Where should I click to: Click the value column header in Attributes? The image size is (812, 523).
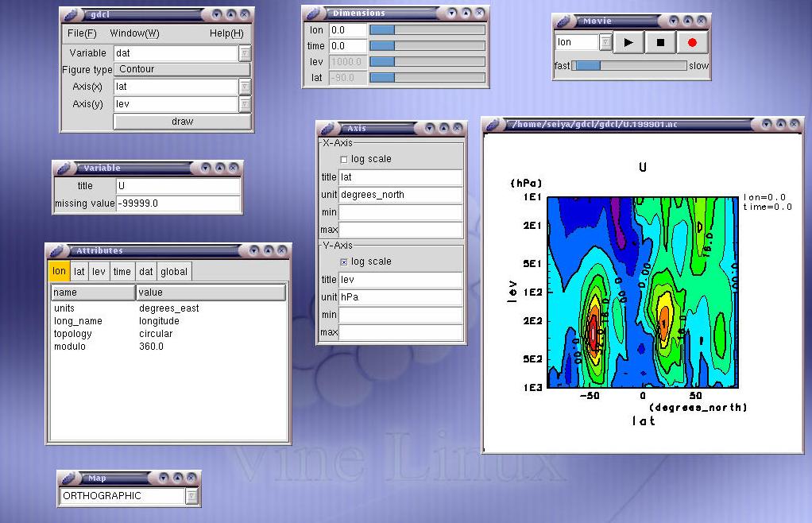pyautogui.click(x=211, y=292)
